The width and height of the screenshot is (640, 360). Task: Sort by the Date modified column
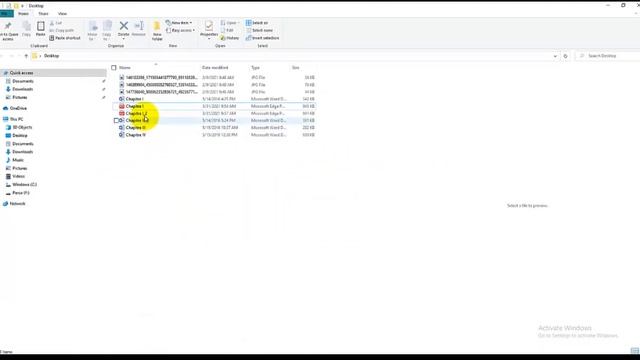pos(215,68)
